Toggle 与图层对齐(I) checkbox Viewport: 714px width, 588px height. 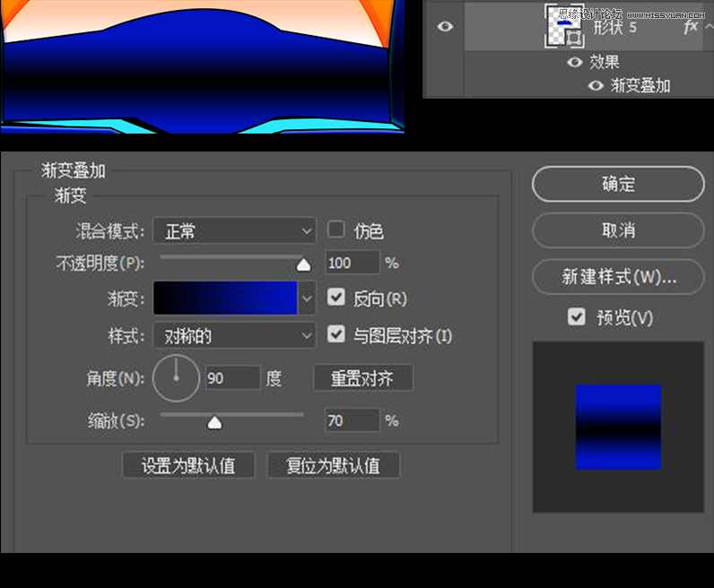[336, 334]
